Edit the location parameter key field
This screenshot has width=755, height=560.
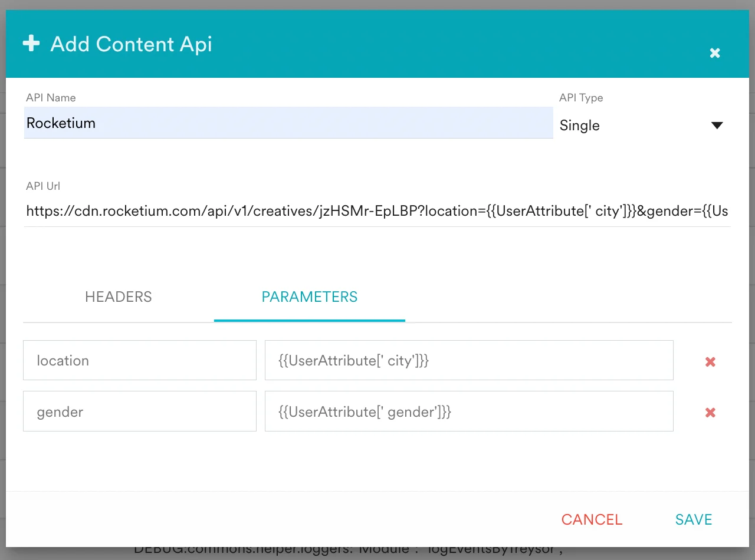pos(140,360)
